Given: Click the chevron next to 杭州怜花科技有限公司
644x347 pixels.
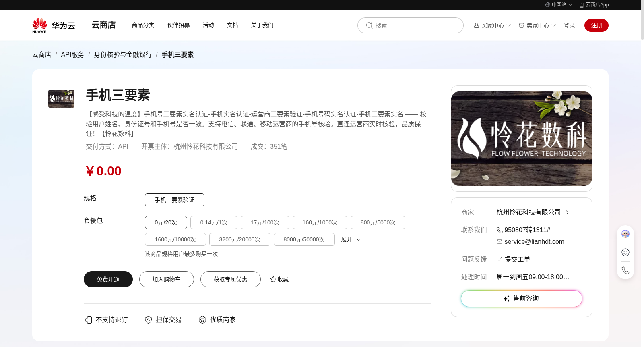Looking at the screenshot, I should [x=567, y=212].
